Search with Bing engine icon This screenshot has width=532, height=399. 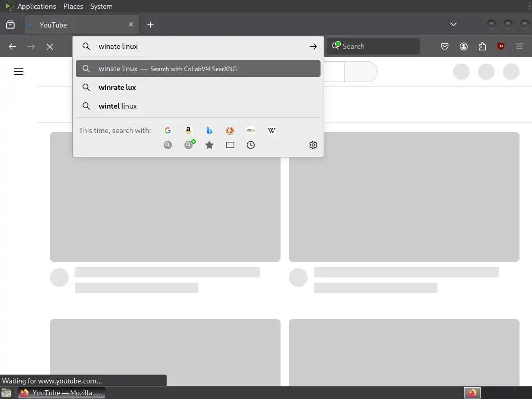click(209, 130)
